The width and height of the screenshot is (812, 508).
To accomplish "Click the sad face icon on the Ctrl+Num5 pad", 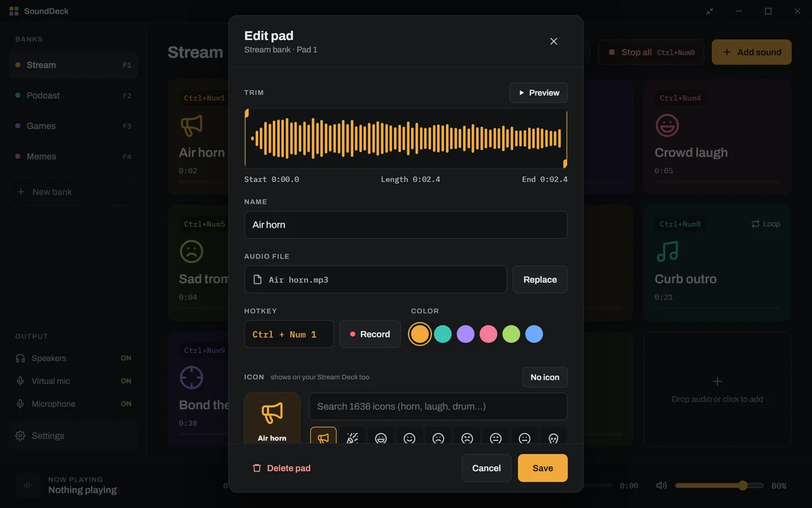I will (x=191, y=251).
